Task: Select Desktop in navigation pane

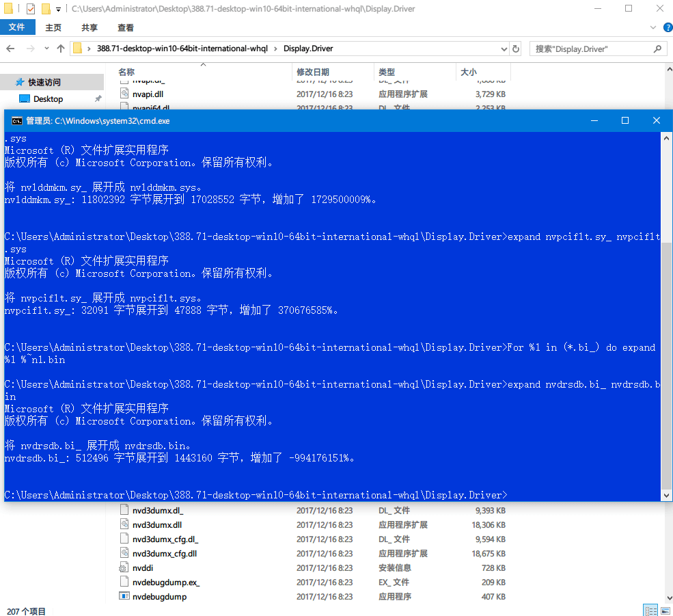Action: (48, 99)
